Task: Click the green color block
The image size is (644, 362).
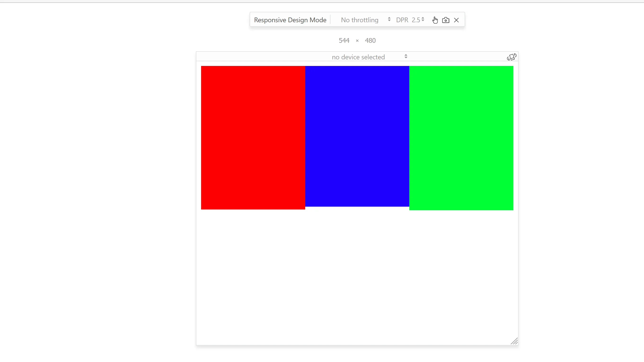Action: [461, 138]
